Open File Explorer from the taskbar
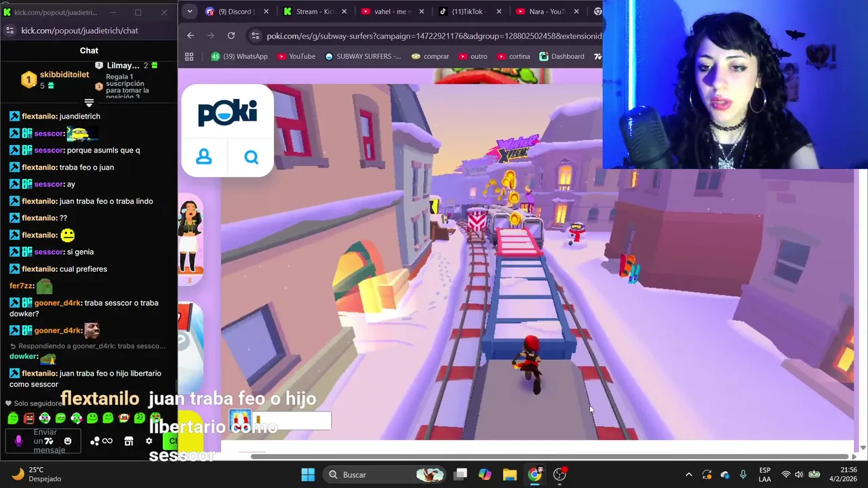This screenshot has width=868, height=488. coord(510,474)
